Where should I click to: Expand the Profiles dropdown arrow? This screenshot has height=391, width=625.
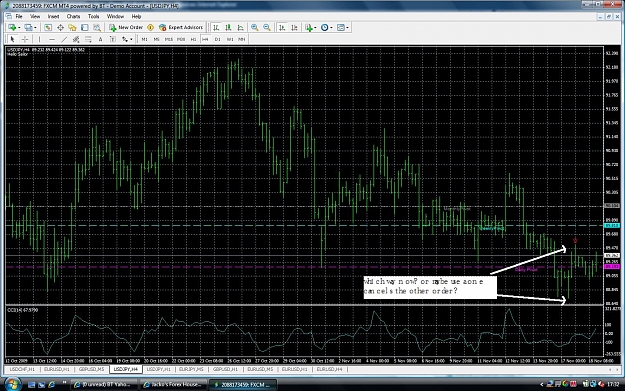35,28
